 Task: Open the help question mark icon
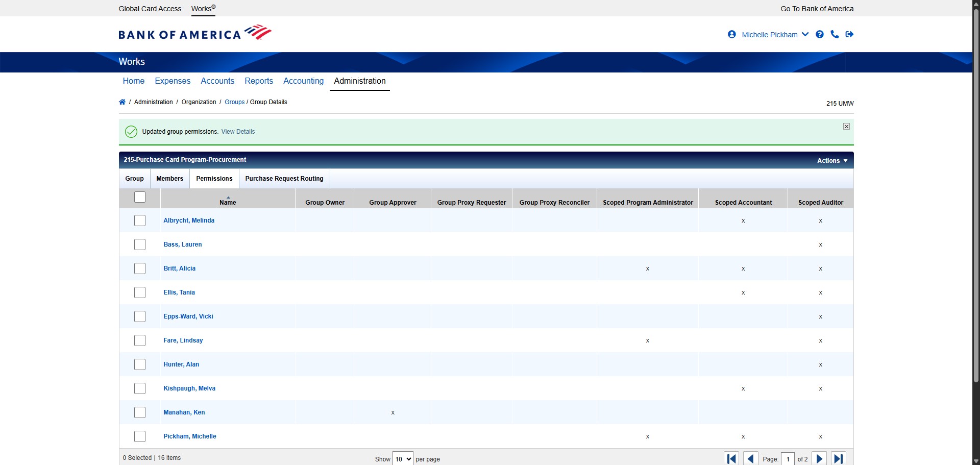[x=820, y=34]
